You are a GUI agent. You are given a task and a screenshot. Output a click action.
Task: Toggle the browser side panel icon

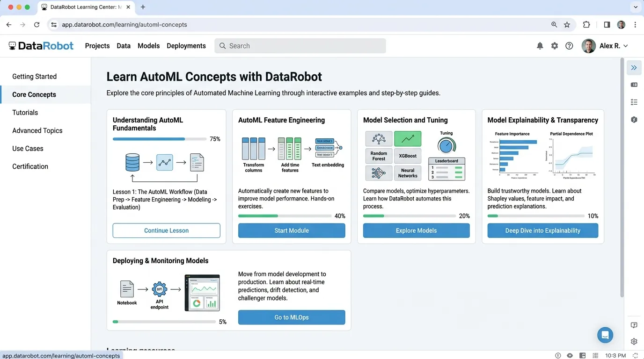(607, 25)
